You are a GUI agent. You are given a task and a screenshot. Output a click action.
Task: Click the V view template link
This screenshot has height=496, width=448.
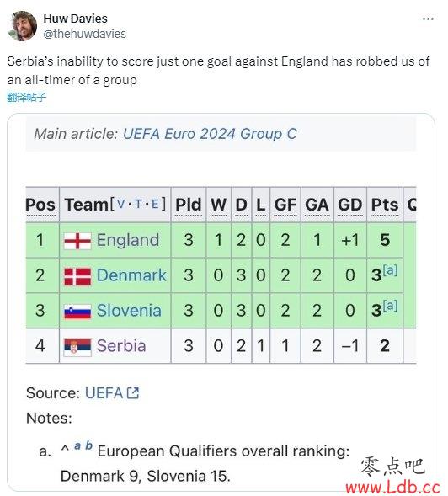121,204
